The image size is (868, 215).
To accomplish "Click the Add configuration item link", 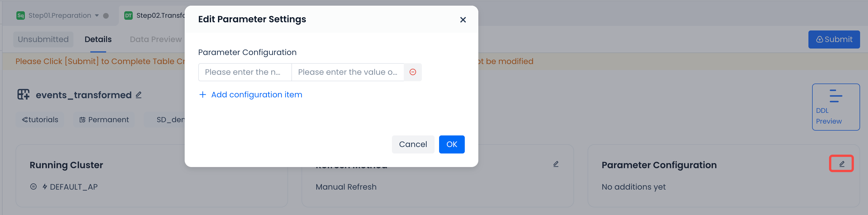I will pyautogui.click(x=256, y=95).
